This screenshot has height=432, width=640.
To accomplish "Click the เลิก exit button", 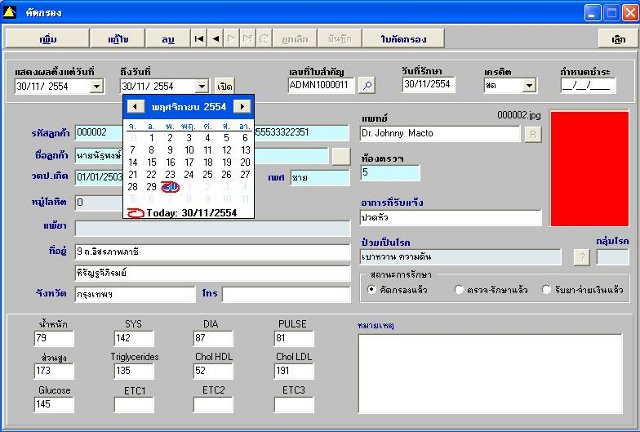I will 618,39.
